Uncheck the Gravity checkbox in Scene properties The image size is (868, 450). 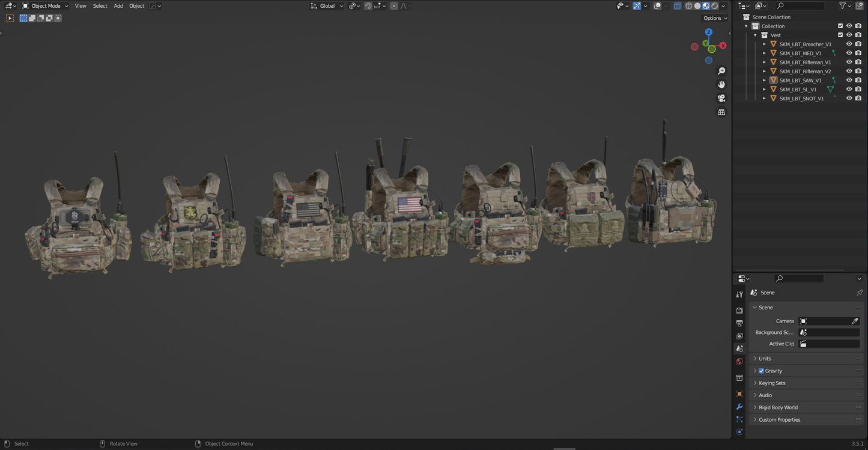[x=761, y=371]
